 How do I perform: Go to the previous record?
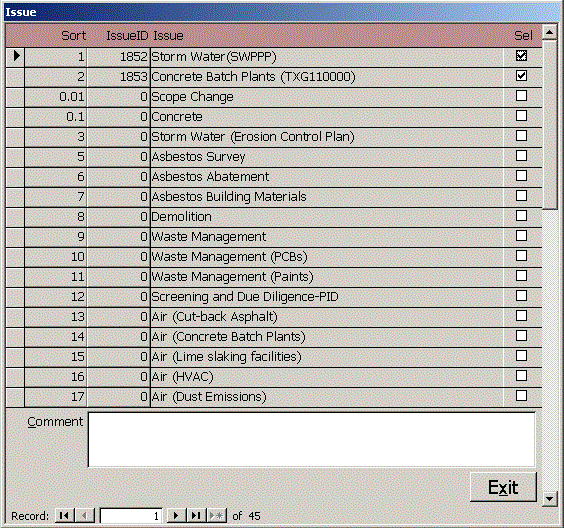(x=85, y=515)
